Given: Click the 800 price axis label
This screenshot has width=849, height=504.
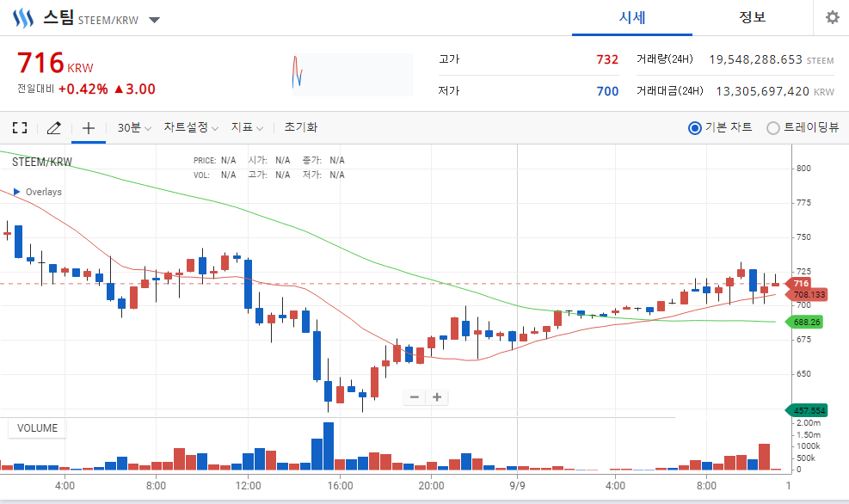Looking at the screenshot, I should point(803,169).
